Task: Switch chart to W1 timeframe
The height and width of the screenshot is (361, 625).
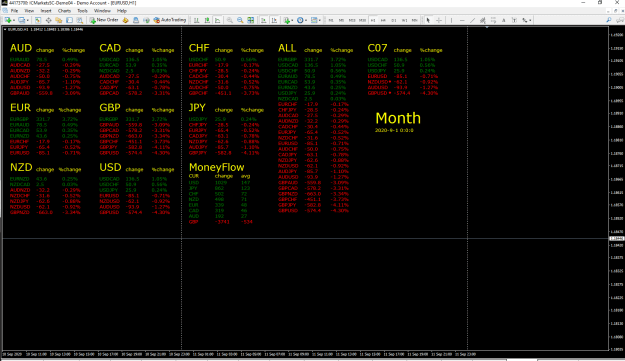Action: click(405, 20)
